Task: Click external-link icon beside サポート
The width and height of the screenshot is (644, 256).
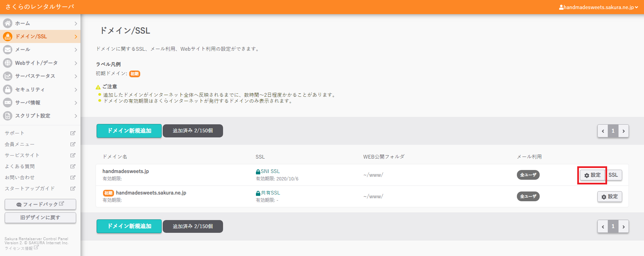Action: (73, 133)
